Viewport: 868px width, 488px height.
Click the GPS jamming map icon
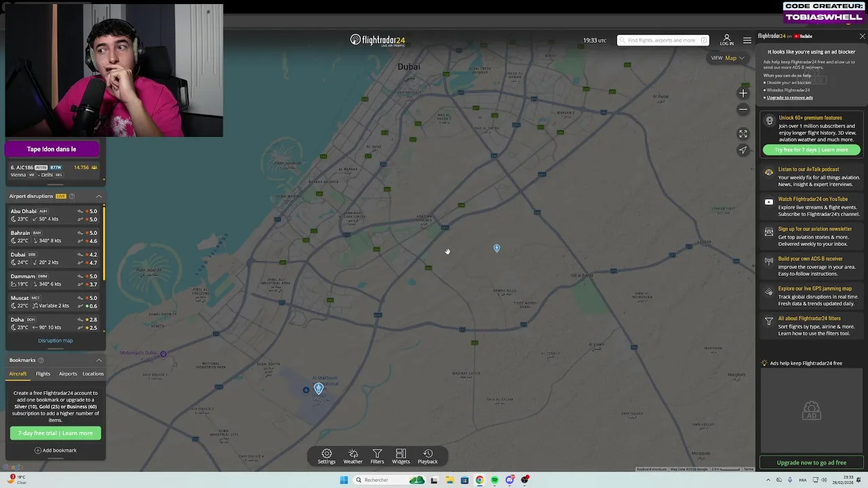(x=768, y=291)
